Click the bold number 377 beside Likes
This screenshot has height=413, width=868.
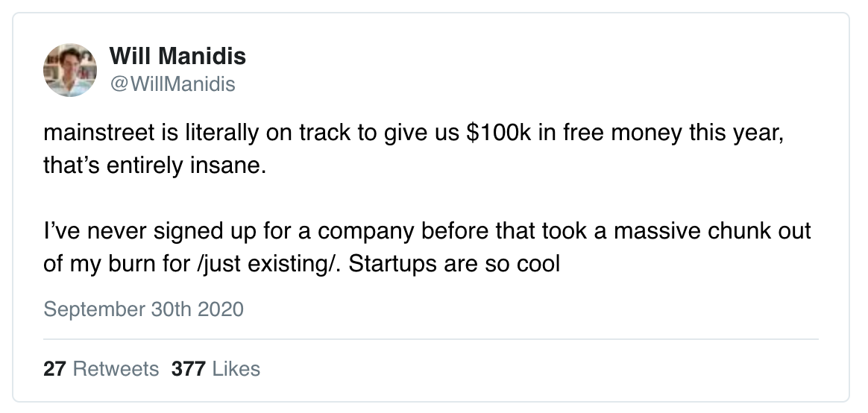pyautogui.click(x=188, y=369)
